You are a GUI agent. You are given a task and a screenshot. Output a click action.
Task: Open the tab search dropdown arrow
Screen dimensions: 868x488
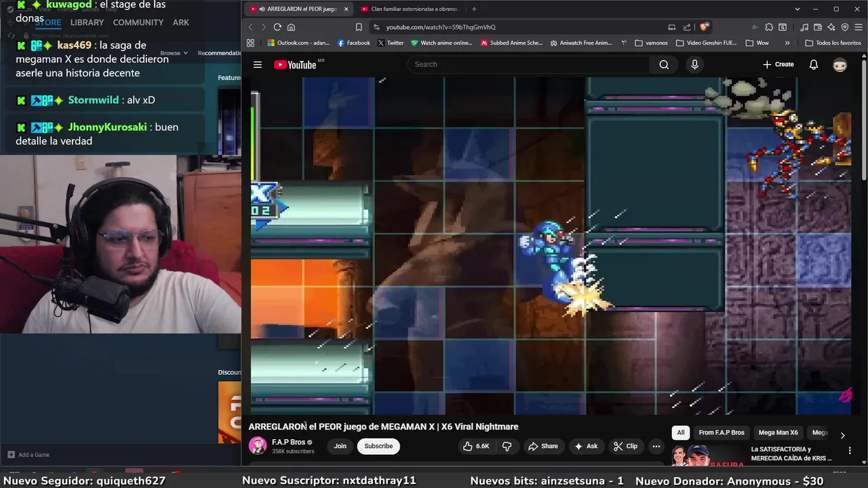[x=797, y=9]
